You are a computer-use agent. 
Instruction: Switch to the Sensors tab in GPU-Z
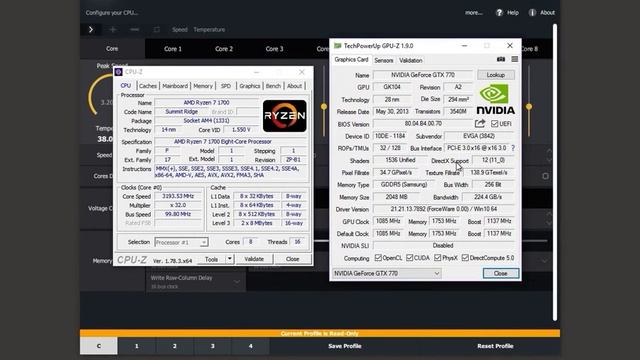click(x=384, y=60)
